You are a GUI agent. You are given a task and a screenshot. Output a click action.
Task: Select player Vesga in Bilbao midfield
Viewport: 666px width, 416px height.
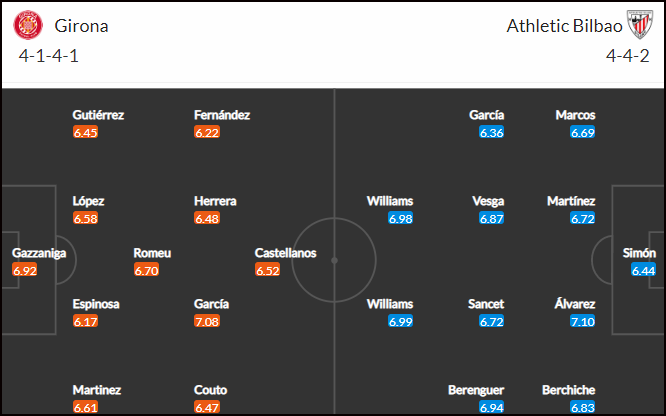tap(488, 201)
